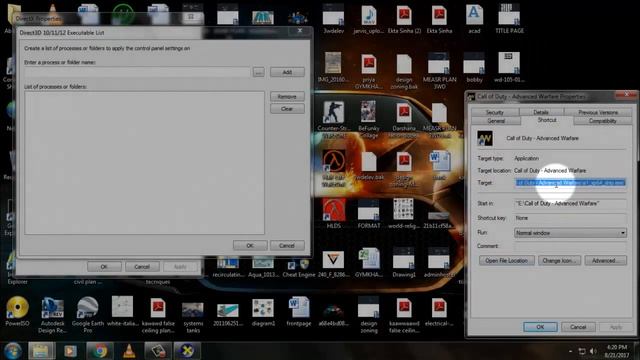Select the GYMKHA Excel spreadsheet icon
This screenshot has width=640, height=360.
click(369, 262)
